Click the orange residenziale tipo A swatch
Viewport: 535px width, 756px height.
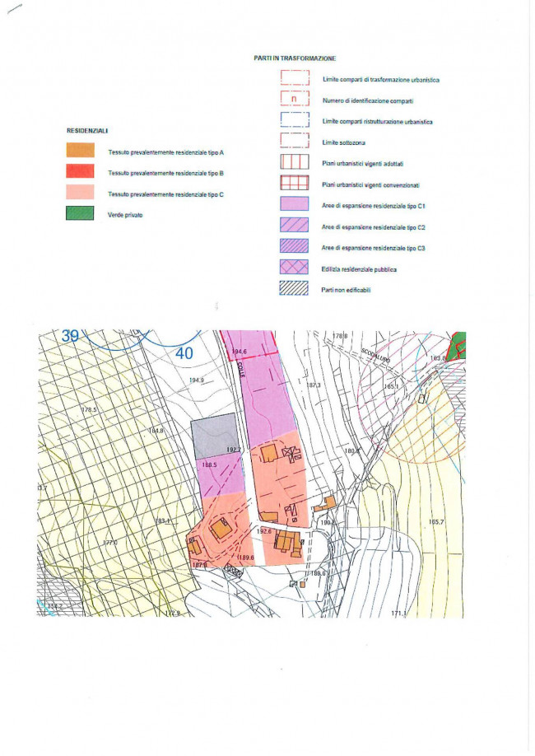(80, 151)
